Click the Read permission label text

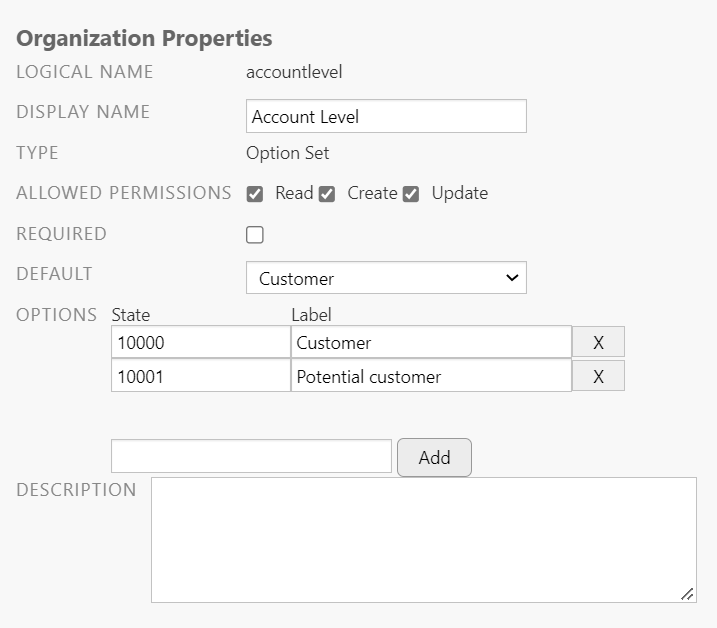tap(294, 193)
